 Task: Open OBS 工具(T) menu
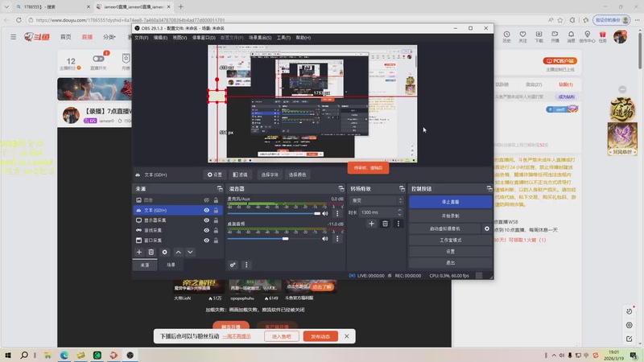(x=283, y=37)
